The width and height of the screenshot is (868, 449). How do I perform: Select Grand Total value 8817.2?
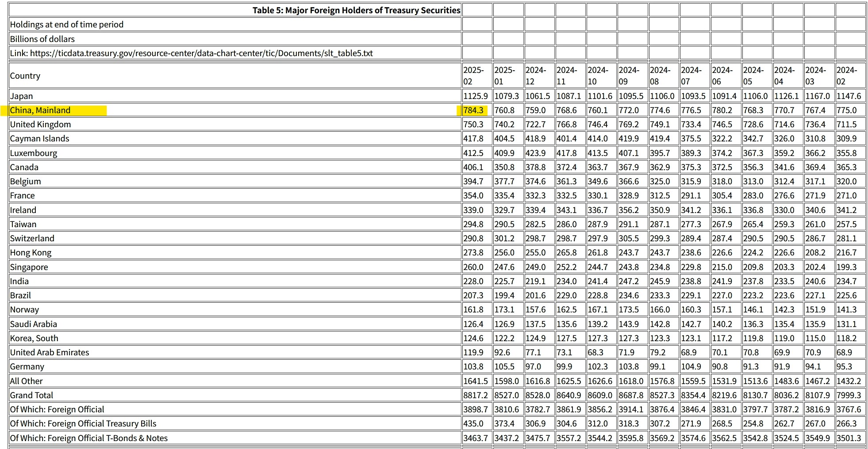tap(476, 395)
